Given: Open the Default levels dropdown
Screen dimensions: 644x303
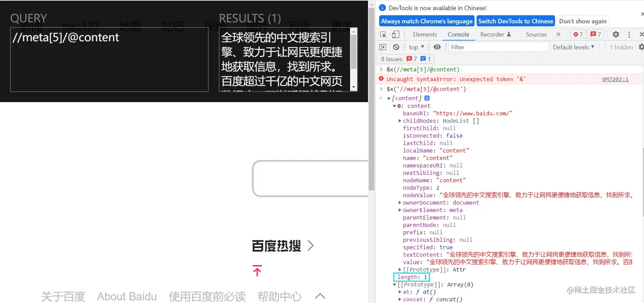Looking at the screenshot, I should (574, 47).
